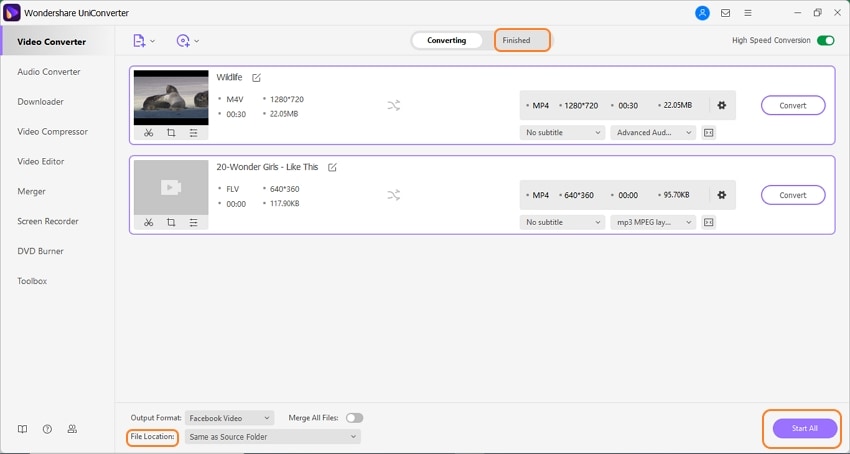850x454 pixels.
Task: Open the mail messages icon
Action: [725, 13]
